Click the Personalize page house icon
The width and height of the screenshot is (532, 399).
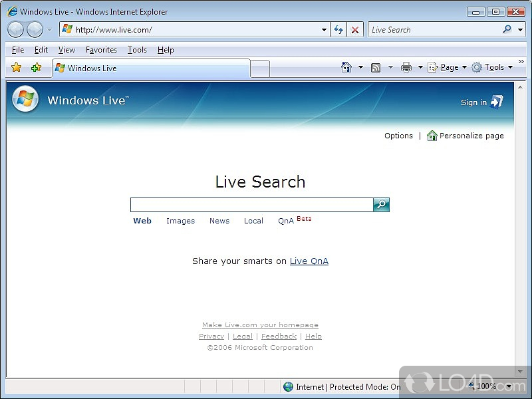pos(432,136)
